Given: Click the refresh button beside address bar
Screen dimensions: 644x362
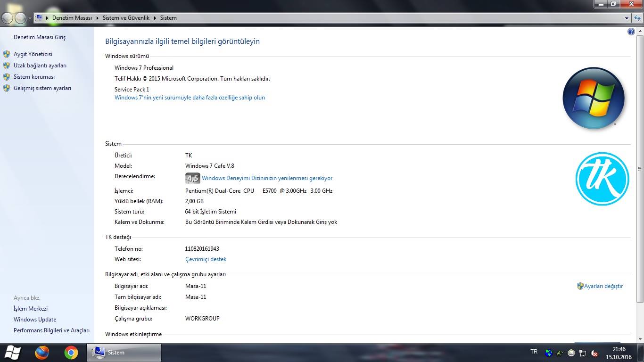Looking at the screenshot, I should tap(636, 18).
